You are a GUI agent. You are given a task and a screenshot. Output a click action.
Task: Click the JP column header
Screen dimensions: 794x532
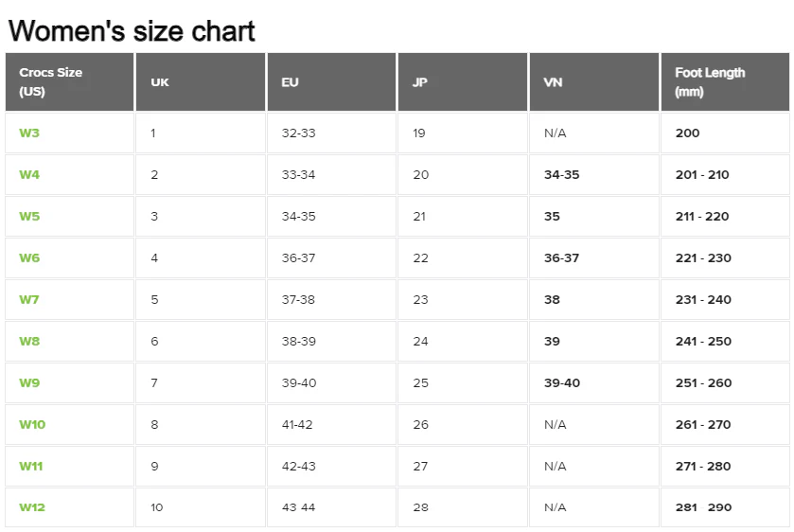(x=420, y=82)
